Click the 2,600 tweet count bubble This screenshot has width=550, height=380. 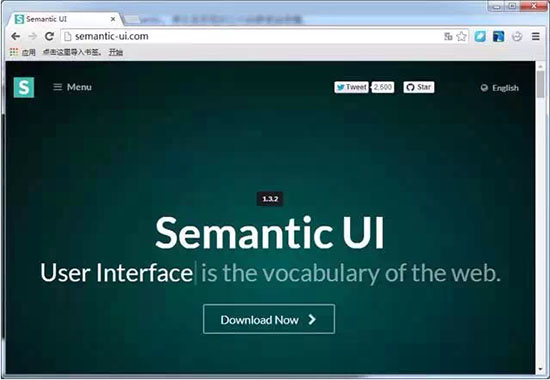point(383,87)
